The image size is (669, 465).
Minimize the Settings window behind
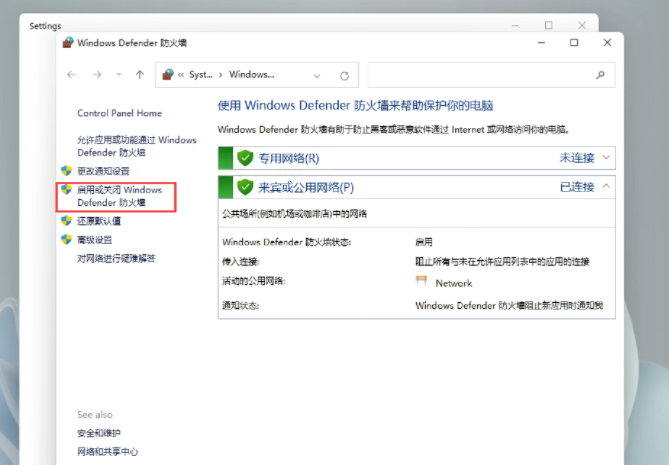(515, 25)
